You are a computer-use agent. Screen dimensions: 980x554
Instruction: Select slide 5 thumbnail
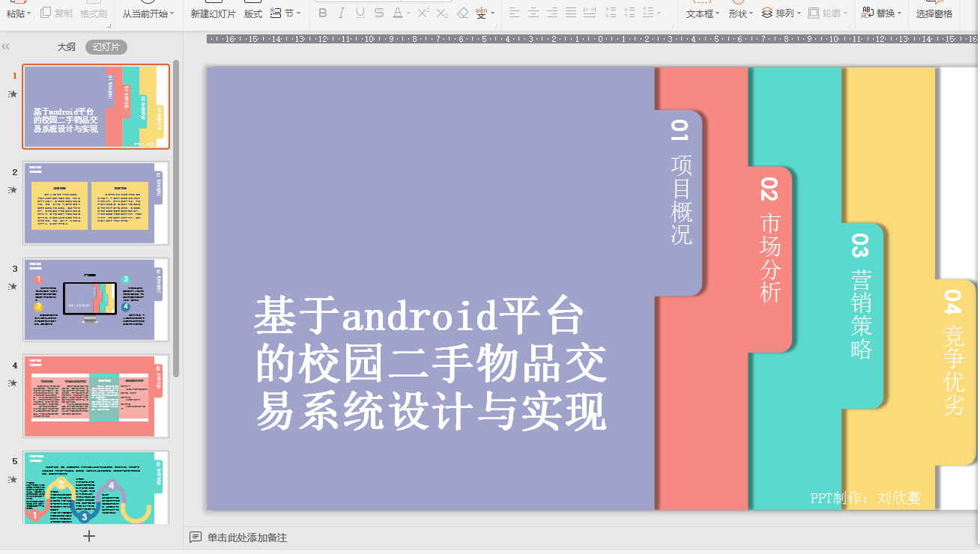[x=96, y=488]
